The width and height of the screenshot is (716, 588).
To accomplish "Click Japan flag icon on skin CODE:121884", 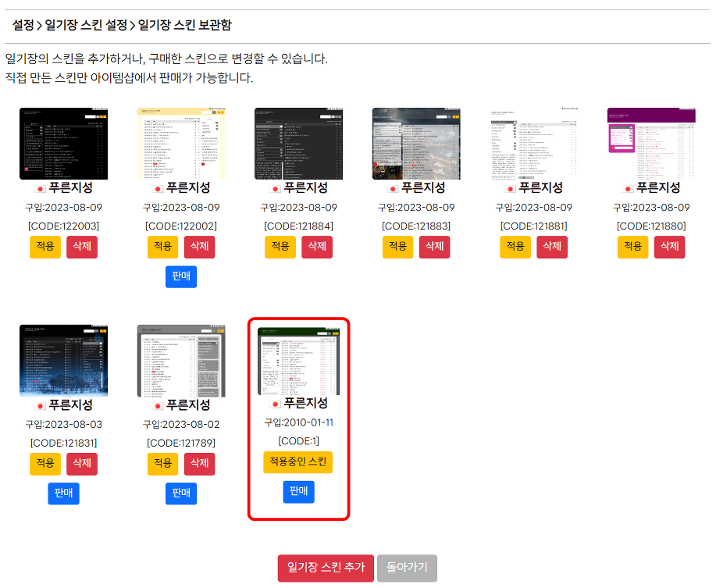I will tap(275, 188).
